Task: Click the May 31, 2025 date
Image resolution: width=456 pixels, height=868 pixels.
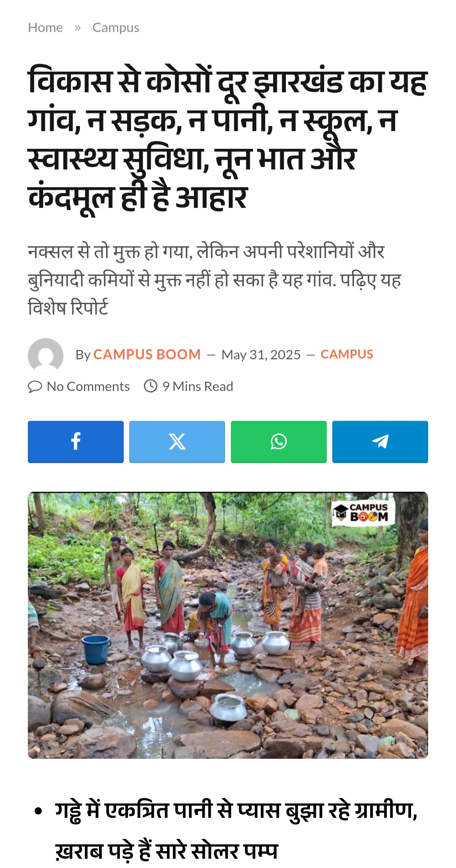Action: 261,355
